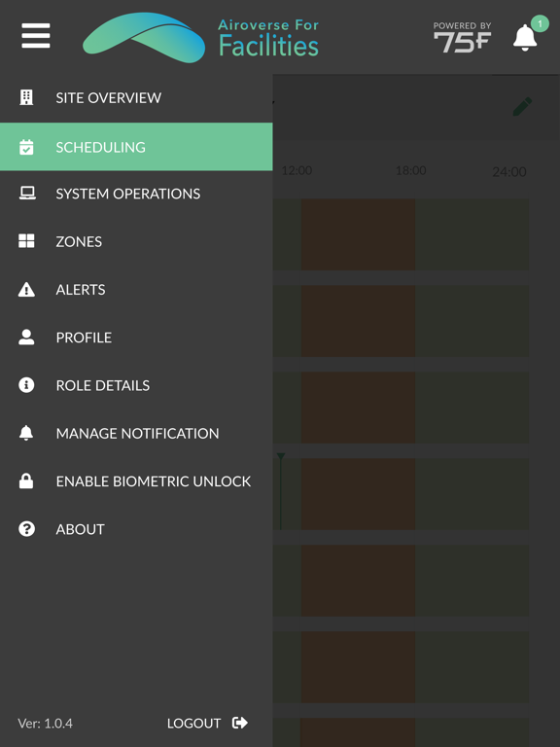560x747 pixels.
Task: Click the Zones grid icon
Action: 26,241
